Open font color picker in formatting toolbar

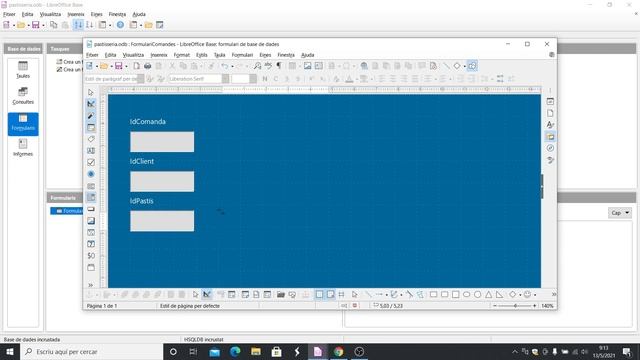tap(349, 79)
